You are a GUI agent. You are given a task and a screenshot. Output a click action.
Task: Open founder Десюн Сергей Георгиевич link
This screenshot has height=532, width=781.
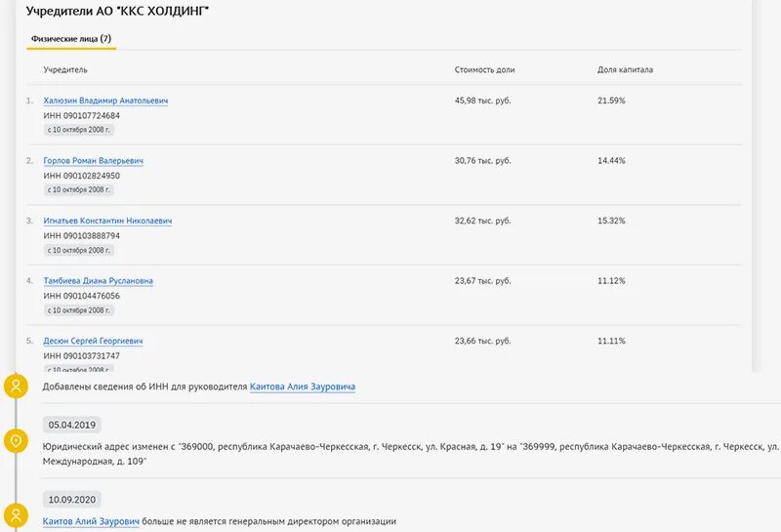[93, 341]
